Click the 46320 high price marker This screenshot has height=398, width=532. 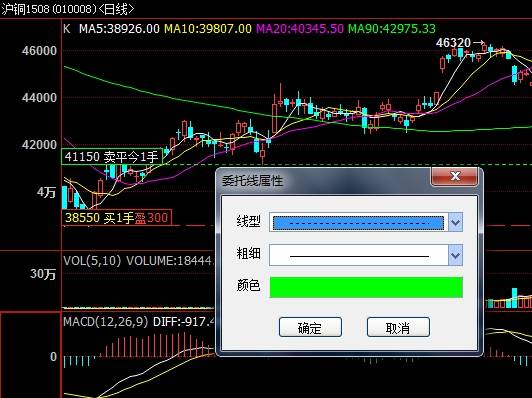click(453, 43)
